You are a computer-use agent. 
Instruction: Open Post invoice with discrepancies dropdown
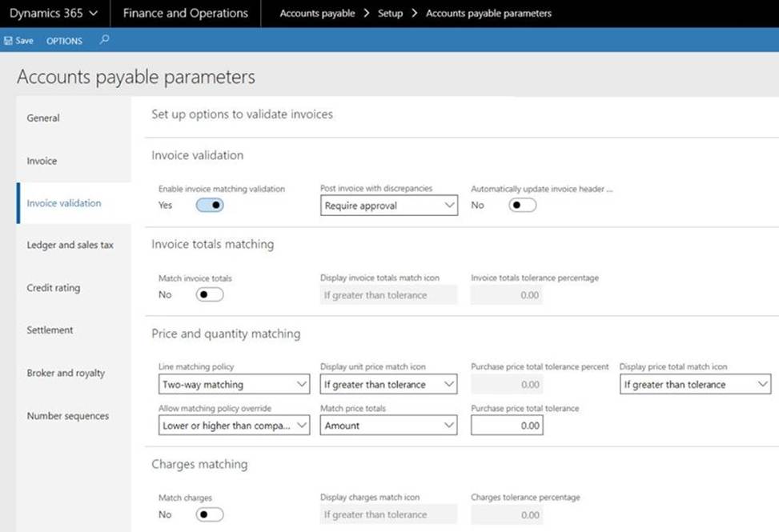(388, 206)
